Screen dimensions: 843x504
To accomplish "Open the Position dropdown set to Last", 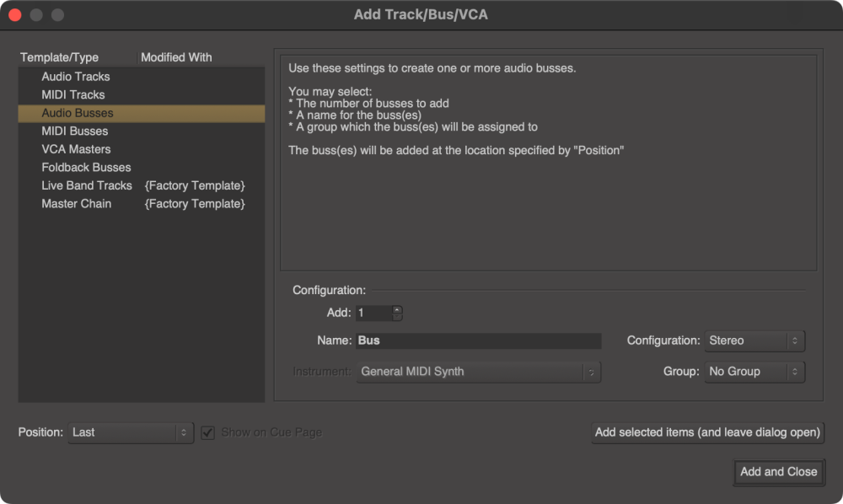I will [131, 432].
